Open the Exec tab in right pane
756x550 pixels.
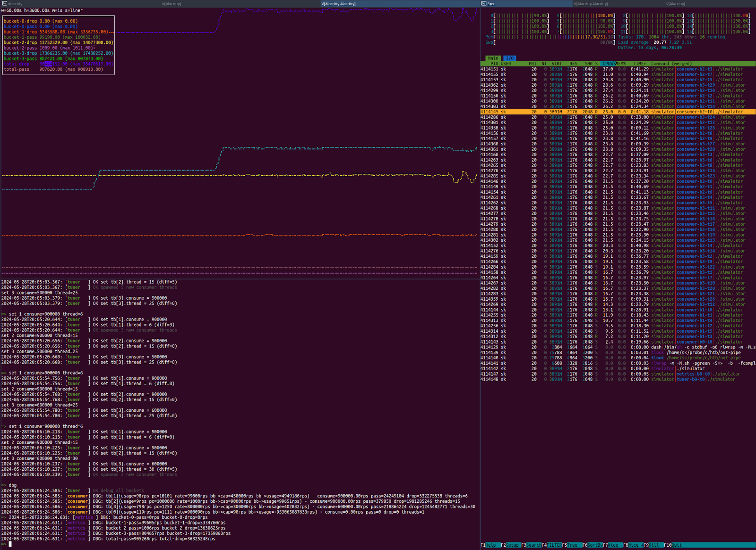(526, 3)
